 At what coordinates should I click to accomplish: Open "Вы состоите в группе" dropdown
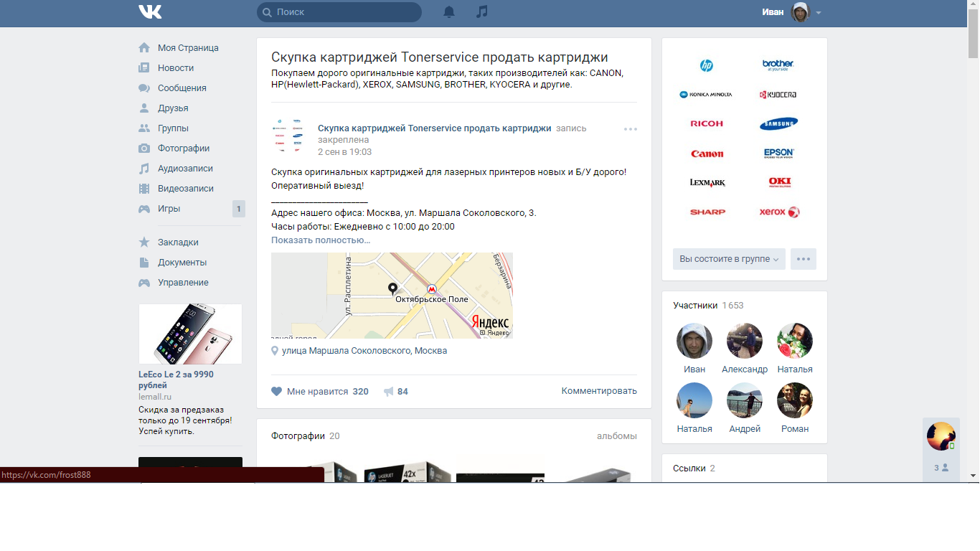pos(729,259)
